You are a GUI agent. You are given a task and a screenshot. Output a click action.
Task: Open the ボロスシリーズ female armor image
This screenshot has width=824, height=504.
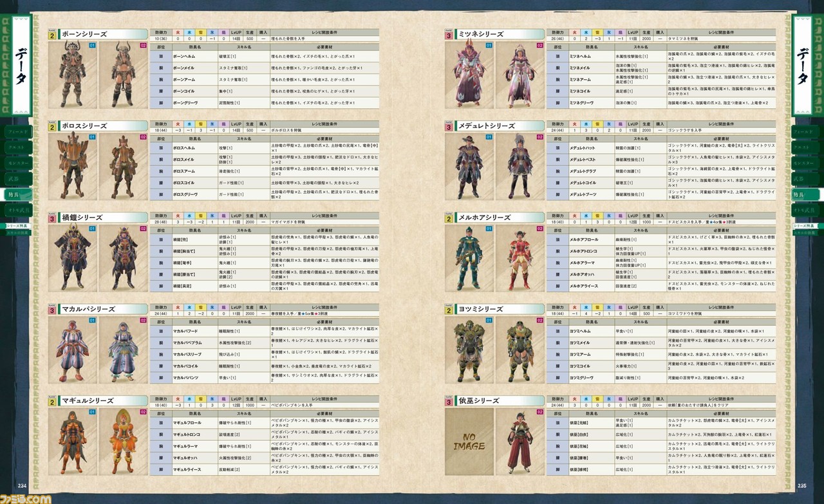coord(122,168)
